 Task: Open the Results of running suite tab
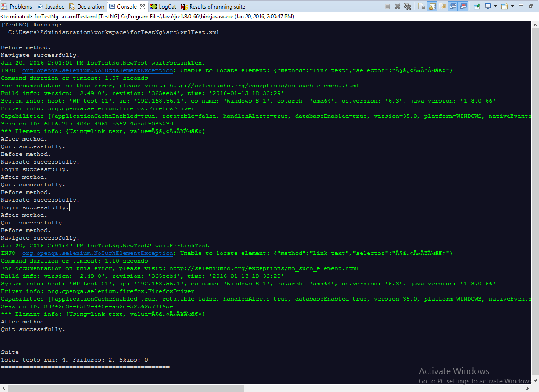point(213,6)
